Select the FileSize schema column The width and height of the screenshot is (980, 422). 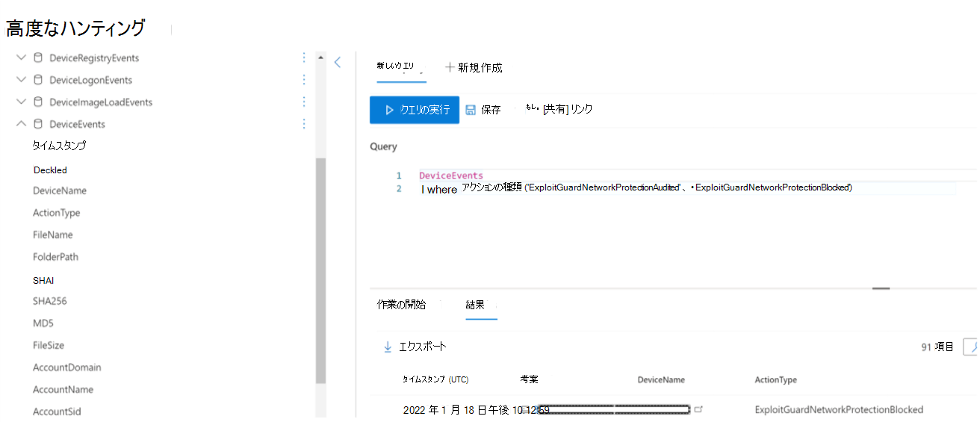(x=49, y=345)
